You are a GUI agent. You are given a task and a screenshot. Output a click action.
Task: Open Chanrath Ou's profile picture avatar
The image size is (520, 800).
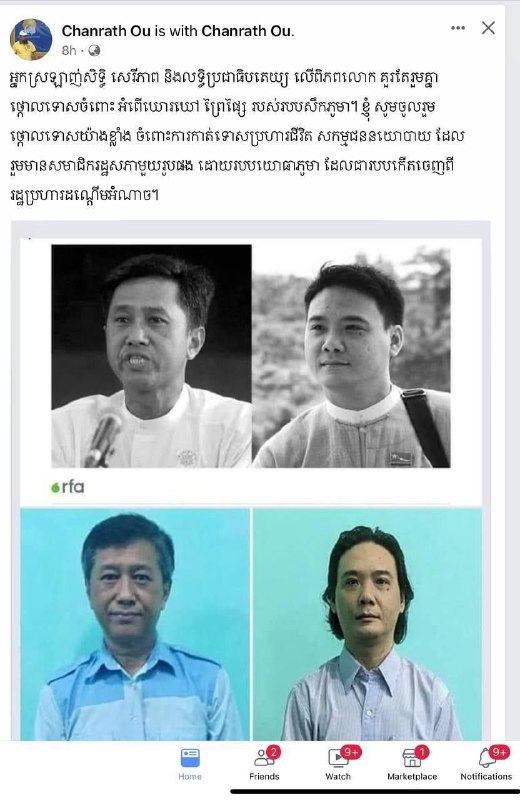coord(31,40)
